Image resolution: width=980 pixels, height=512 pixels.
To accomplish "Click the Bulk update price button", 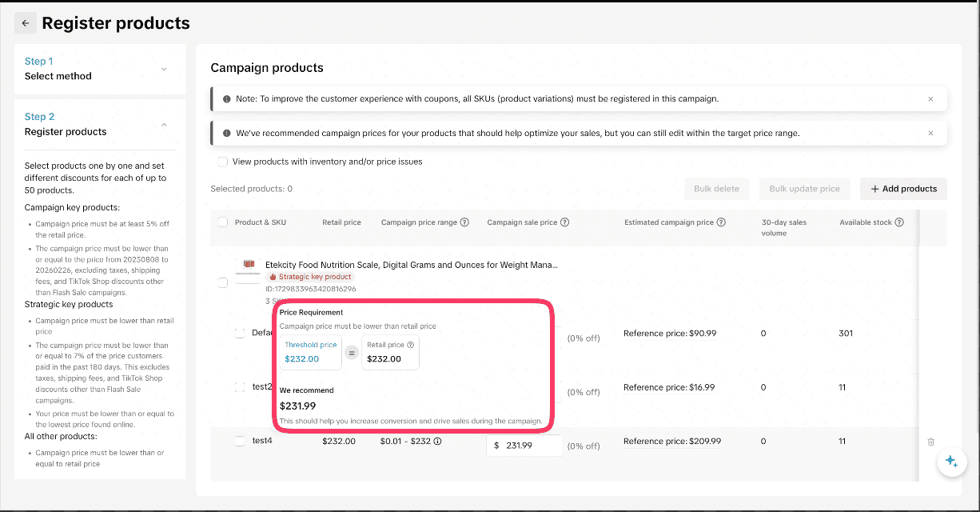I will (804, 189).
